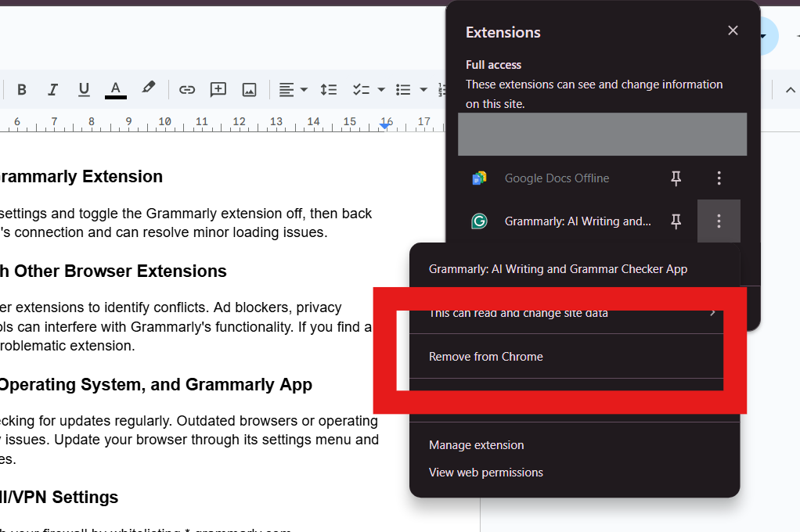Image resolution: width=800 pixels, height=532 pixels.
Task: Select Grammarly: AI Writing and Grammar Checker App
Action: click(x=558, y=269)
